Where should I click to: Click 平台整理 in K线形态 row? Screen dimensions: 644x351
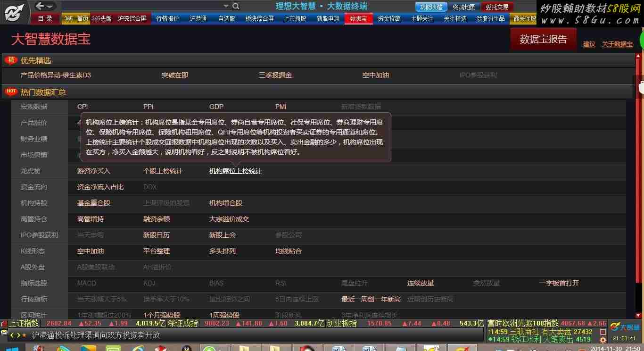157,251
